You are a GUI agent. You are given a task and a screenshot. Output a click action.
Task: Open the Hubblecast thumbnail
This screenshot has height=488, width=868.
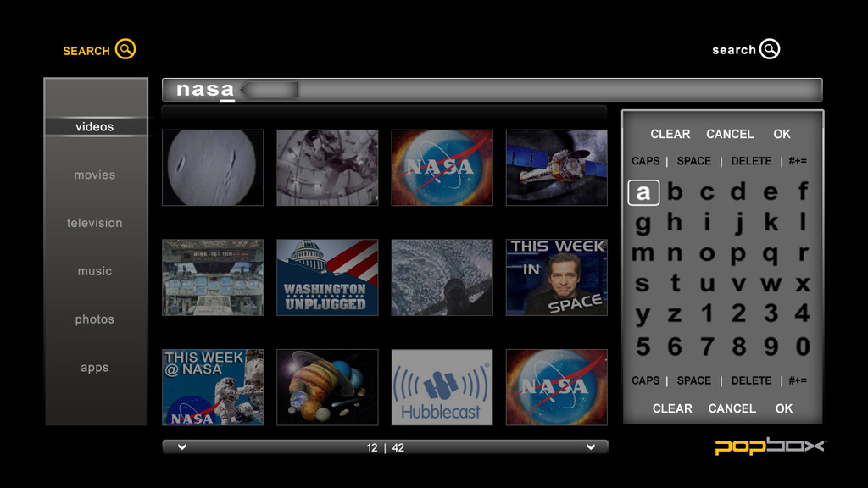point(442,387)
